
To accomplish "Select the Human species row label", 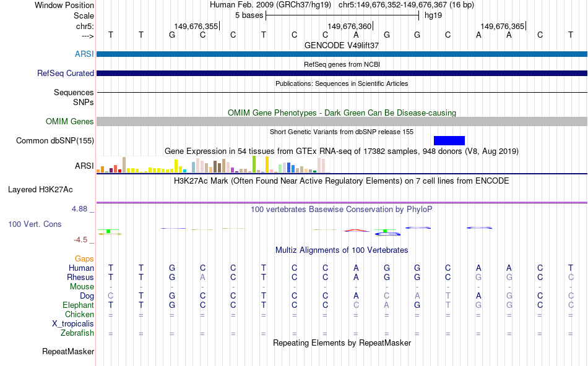I will tap(81, 268).
